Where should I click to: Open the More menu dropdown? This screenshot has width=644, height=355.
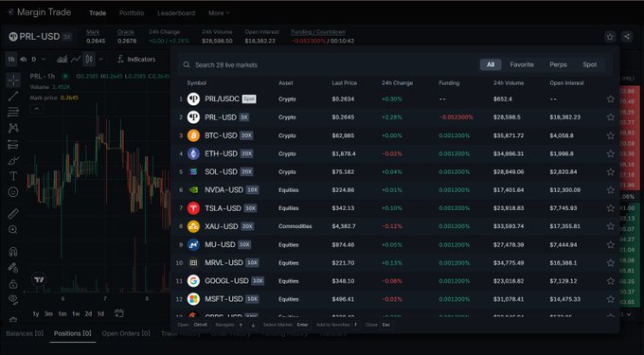219,13
